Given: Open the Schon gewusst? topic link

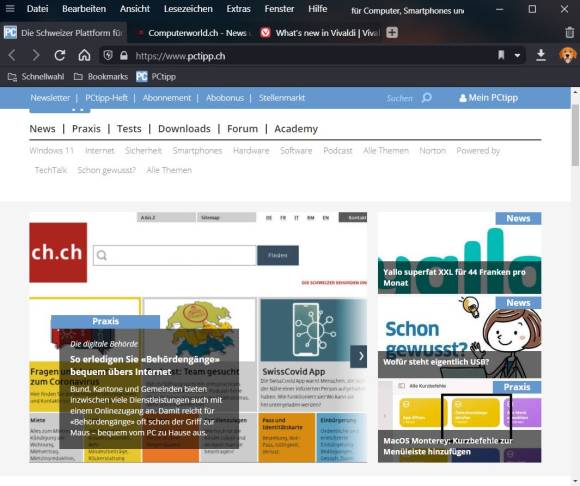Looking at the screenshot, I should (107, 170).
